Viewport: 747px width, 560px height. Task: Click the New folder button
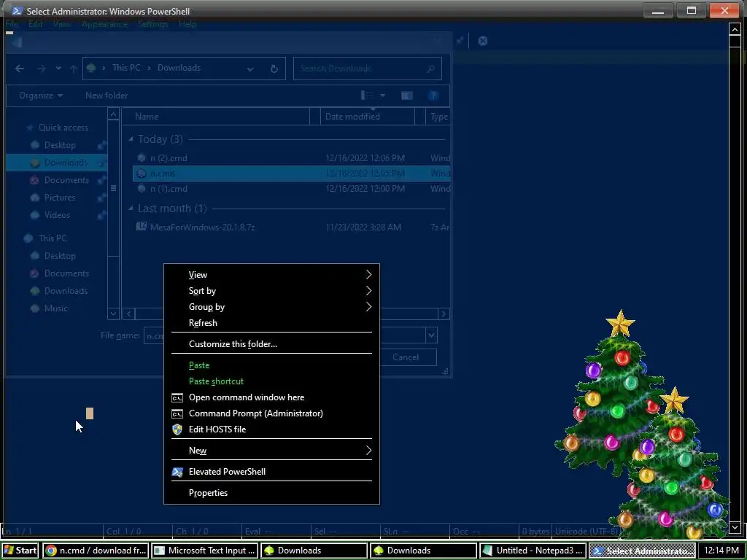[x=107, y=96]
